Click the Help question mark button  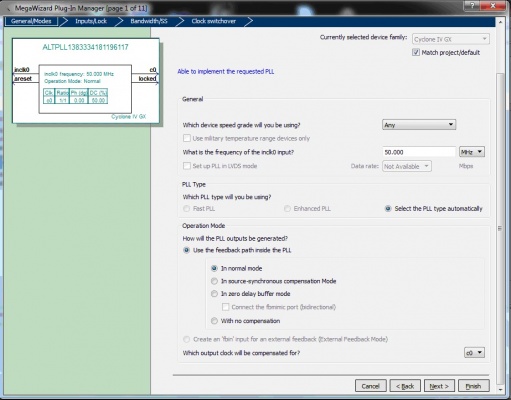pyautogui.click(x=471, y=5)
